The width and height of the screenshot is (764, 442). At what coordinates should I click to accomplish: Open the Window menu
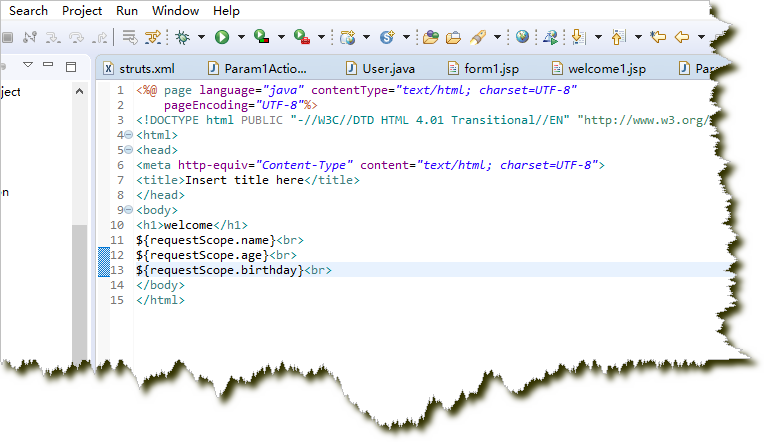click(x=175, y=11)
